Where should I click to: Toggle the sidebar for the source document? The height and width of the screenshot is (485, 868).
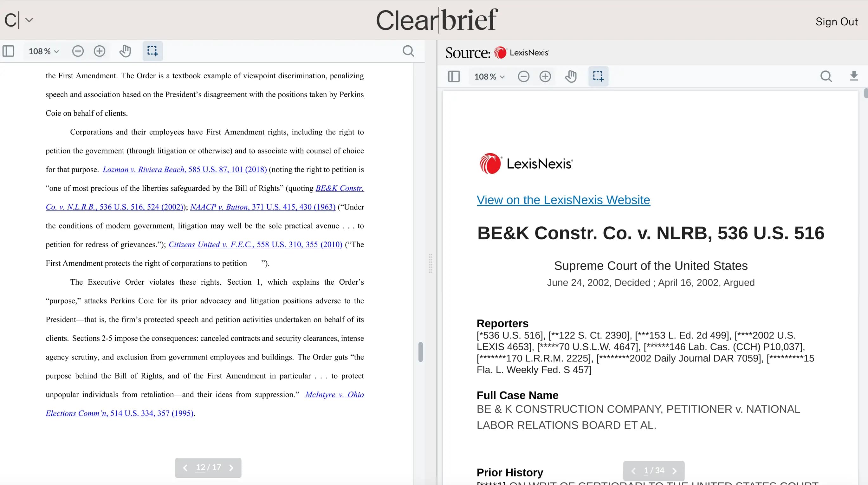pyautogui.click(x=454, y=76)
